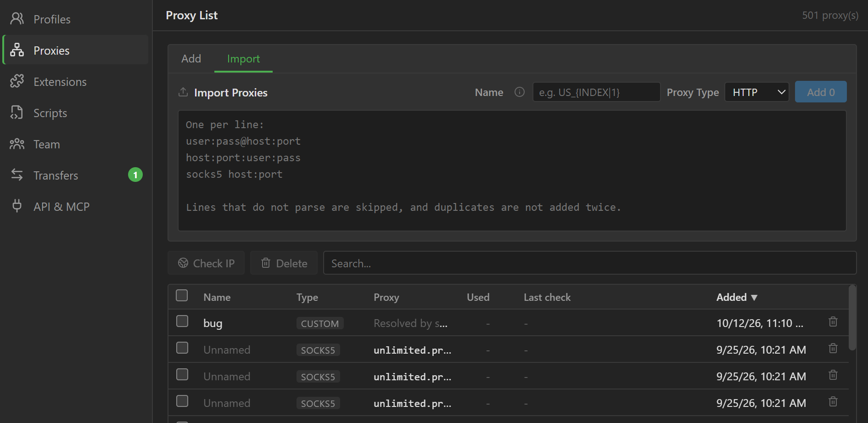Click the CUSTOM type tag on bug row
The image size is (868, 423).
pos(320,323)
